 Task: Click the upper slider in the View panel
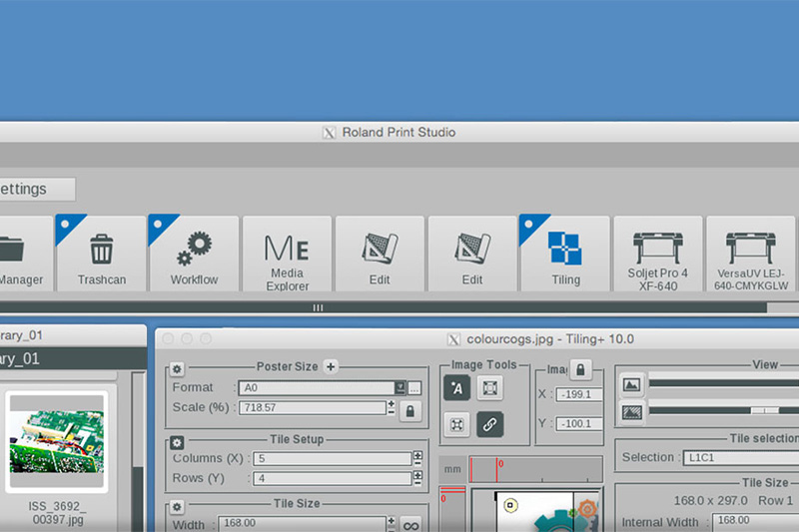(723, 383)
